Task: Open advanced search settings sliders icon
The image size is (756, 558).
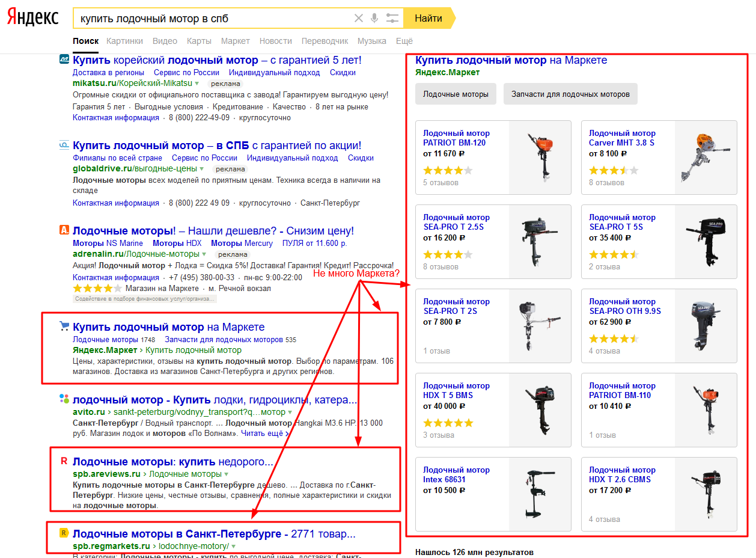Action: click(392, 18)
